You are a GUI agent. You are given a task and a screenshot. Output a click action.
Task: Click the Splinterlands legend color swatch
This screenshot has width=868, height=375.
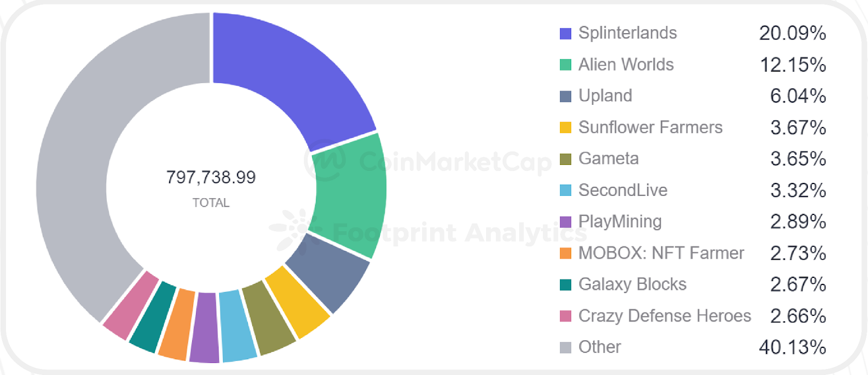tap(565, 34)
